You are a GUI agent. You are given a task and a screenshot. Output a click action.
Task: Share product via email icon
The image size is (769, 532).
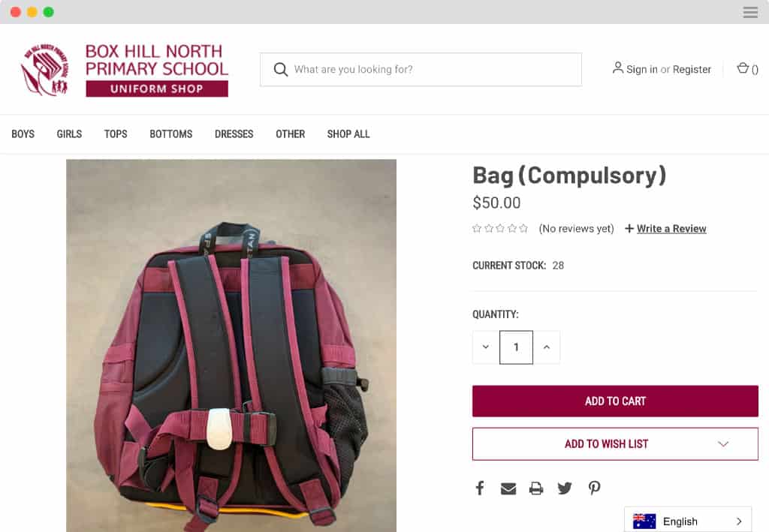click(x=508, y=488)
